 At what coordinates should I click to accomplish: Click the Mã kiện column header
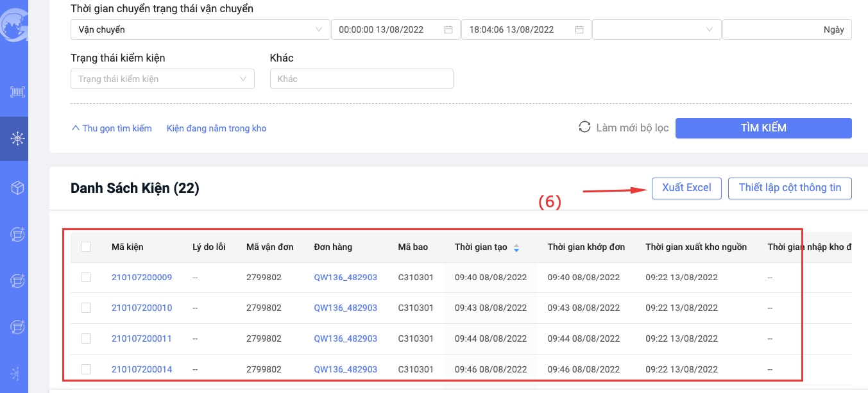pyautogui.click(x=127, y=247)
